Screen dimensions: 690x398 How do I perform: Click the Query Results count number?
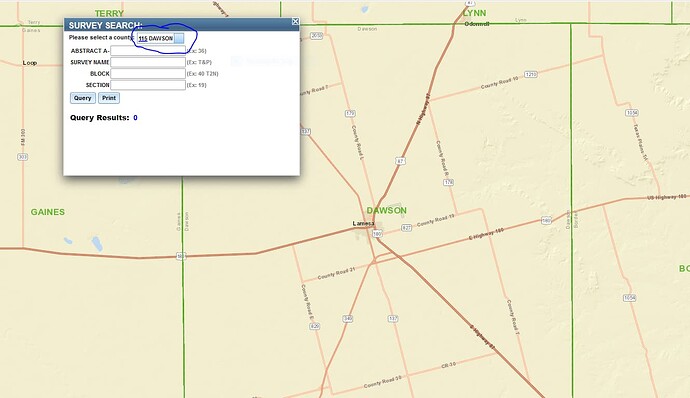pyautogui.click(x=135, y=118)
